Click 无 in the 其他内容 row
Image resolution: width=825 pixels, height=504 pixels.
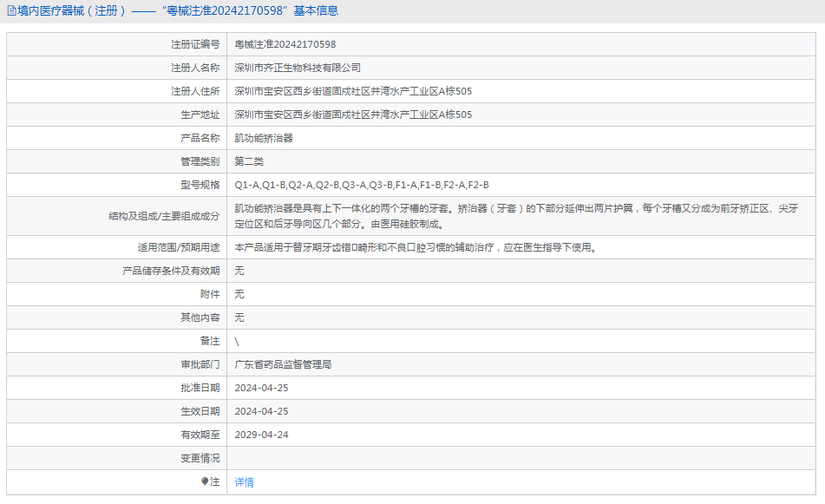(239, 317)
